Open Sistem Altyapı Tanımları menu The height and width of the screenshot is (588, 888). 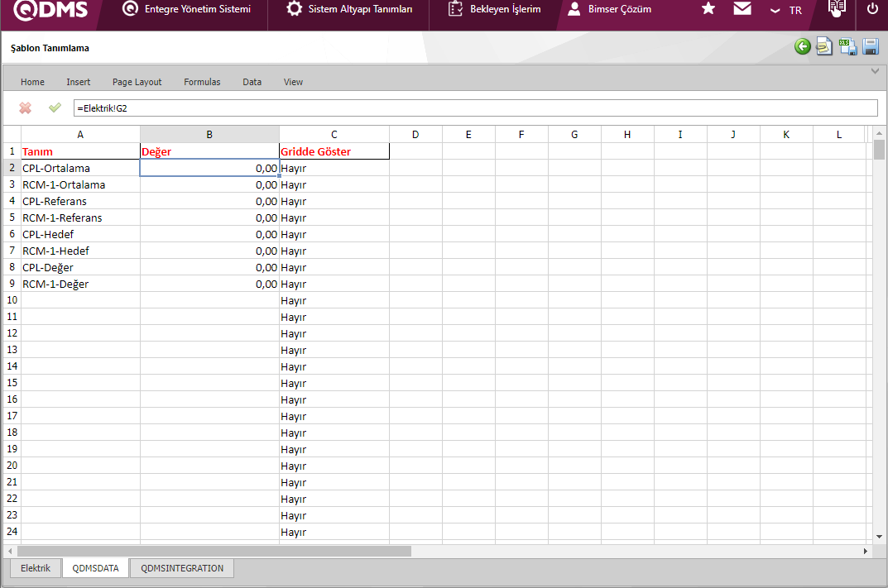[348, 9]
